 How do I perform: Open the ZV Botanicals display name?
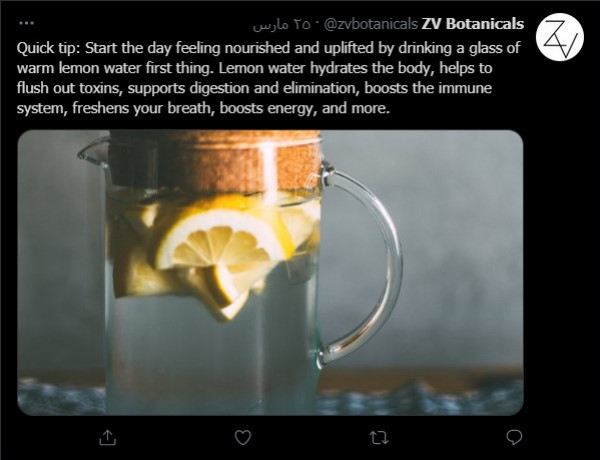pyautogui.click(x=473, y=24)
